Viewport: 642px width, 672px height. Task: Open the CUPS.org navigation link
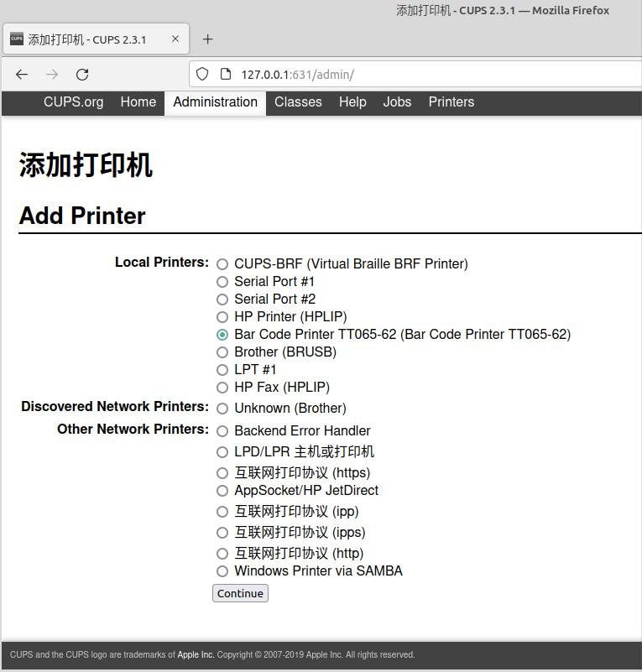(x=73, y=102)
